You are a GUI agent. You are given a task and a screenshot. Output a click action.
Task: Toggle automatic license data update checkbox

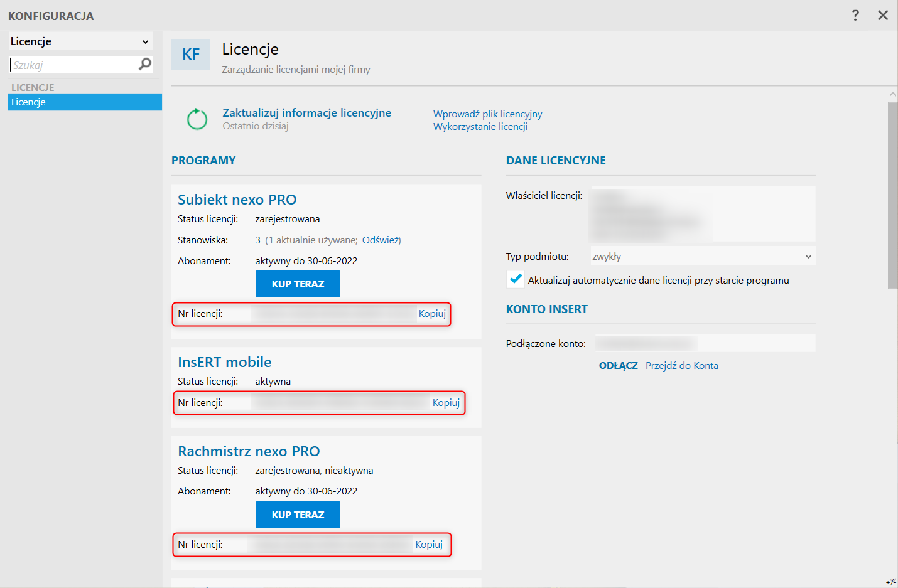516,279
